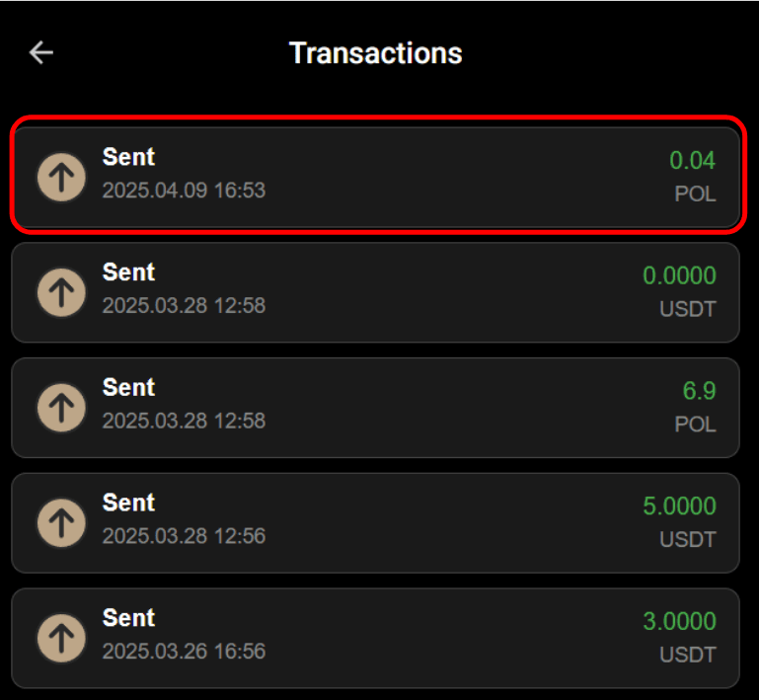The image size is (759, 700).
Task: Click the 0.04 amount in green
Action: [692, 160]
